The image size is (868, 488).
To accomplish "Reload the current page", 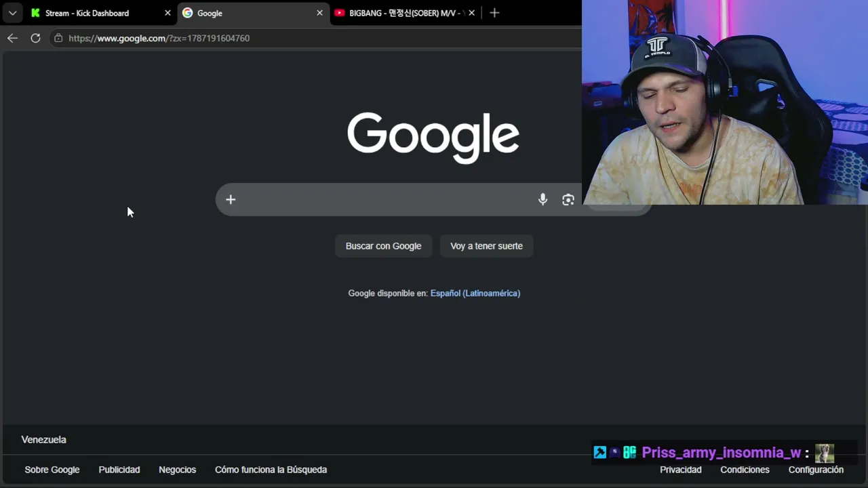I will [x=35, y=38].
